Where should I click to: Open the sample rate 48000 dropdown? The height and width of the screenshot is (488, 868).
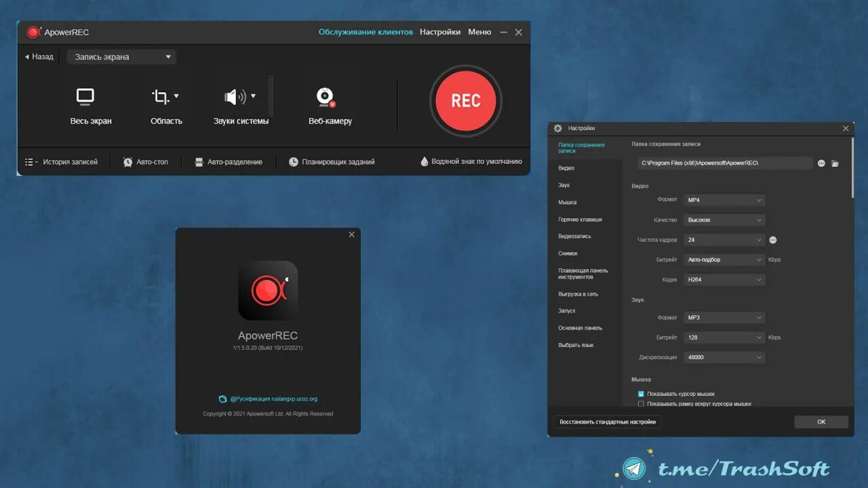(x=724, y=357)
